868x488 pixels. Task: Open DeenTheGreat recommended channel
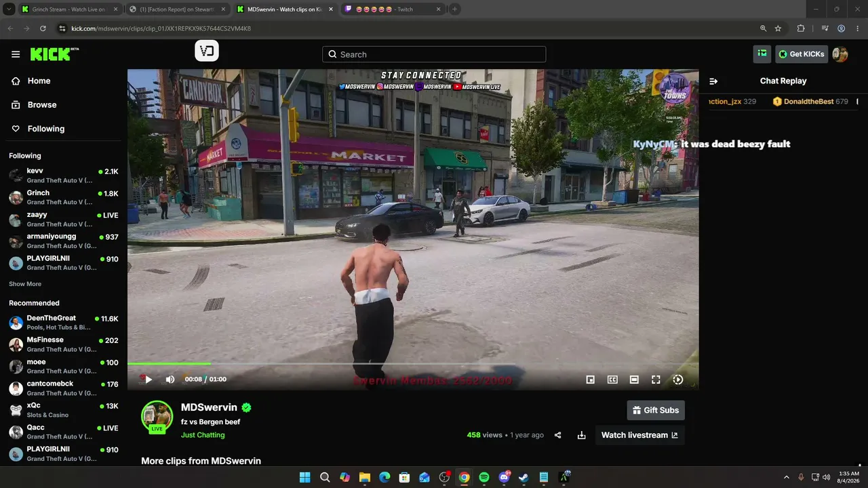tap(64, 323)
